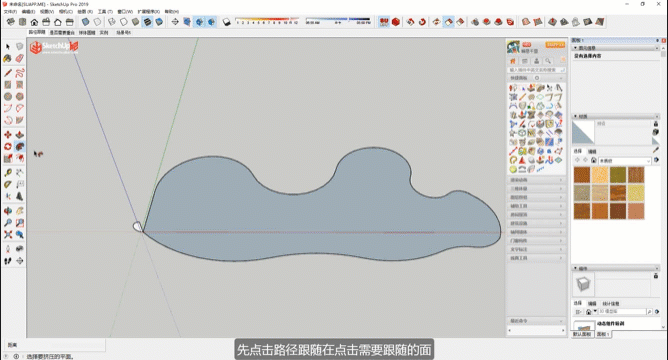Switch to the 默认面板 tray tab
Image resolution: width=668 pixels, height=360 pixels.
pos(582,334)
